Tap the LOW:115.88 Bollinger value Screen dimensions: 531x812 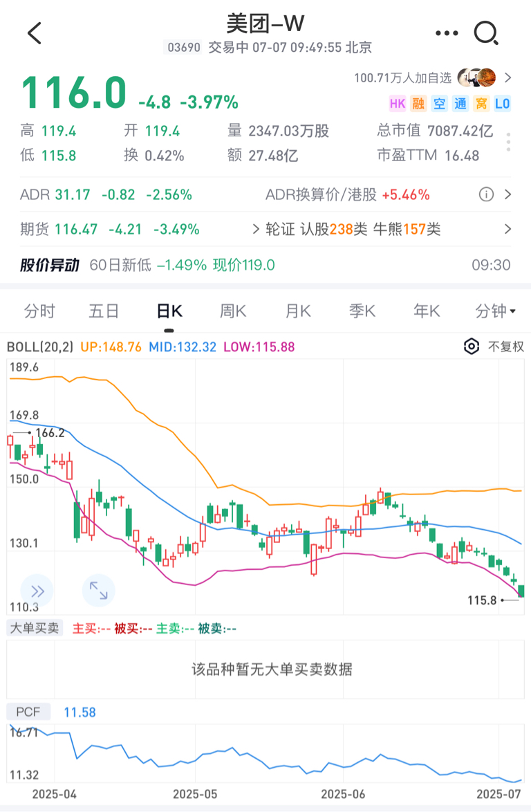pos(259,347)
